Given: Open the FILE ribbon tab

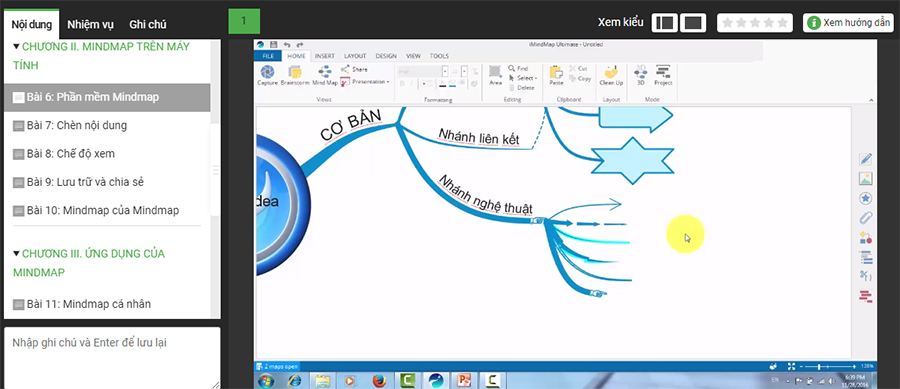Looking at the screenshot, I should [x=267, y=56].
